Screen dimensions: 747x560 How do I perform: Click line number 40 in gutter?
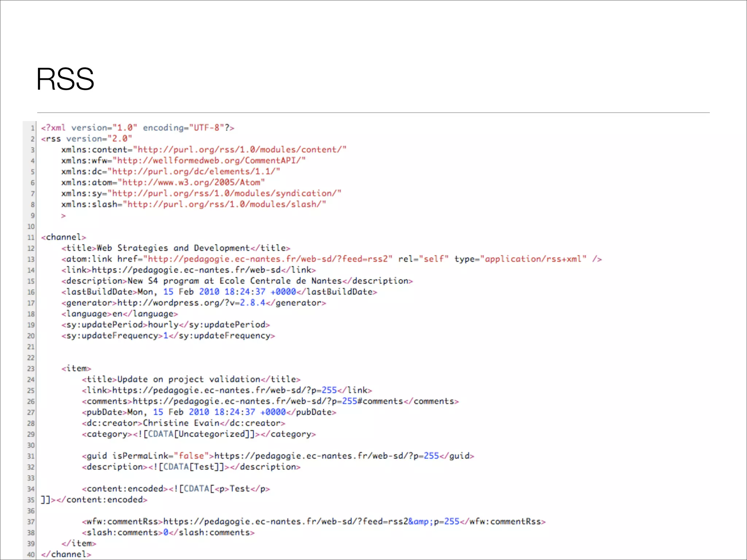[31, 555]
